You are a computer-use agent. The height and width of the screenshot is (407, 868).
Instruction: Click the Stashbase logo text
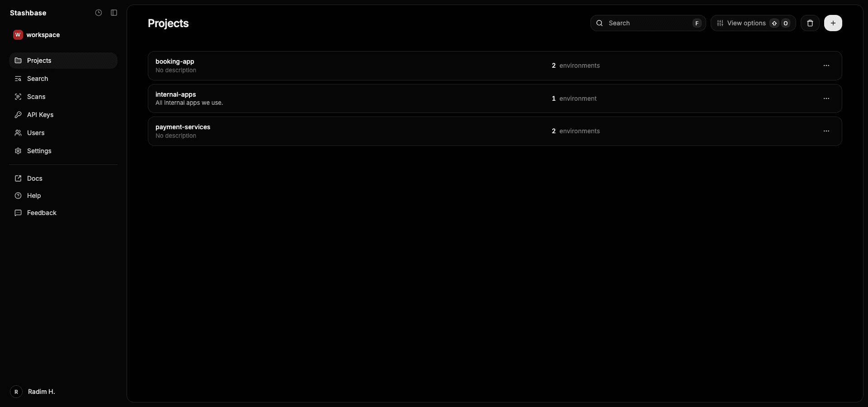point(28,13)
